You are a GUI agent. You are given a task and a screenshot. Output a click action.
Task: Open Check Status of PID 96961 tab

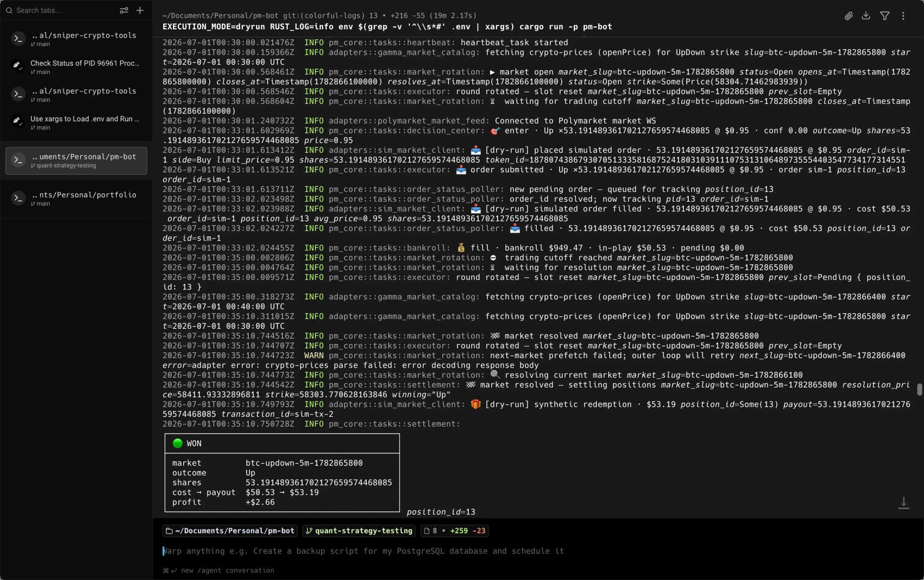(76, 67)
